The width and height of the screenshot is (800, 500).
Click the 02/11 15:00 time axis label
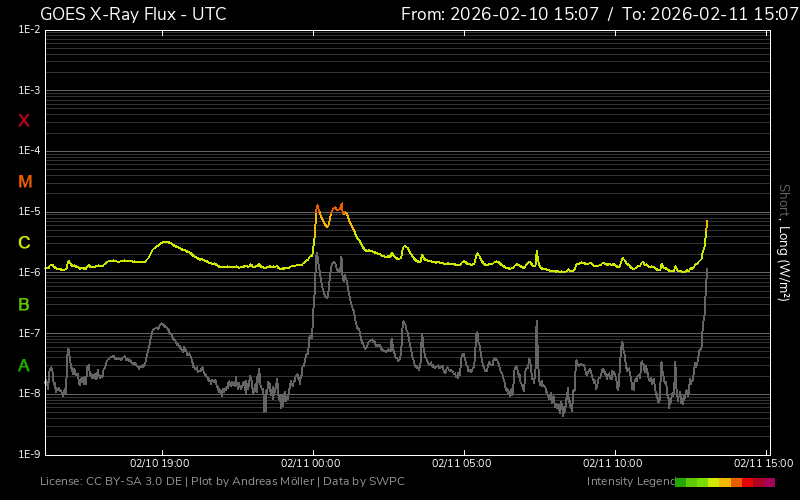[762, 463]
